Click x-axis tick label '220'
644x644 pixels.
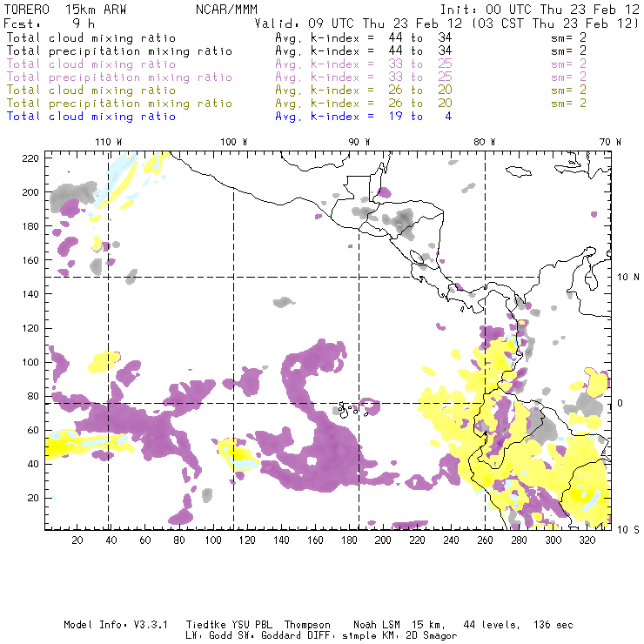417,540
